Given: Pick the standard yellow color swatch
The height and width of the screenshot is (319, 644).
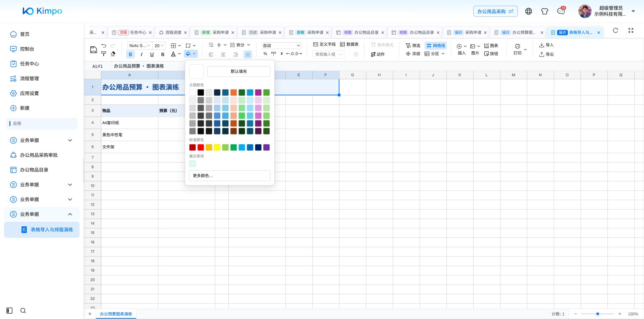Looking at the screenshot, I should click(217, 147).
